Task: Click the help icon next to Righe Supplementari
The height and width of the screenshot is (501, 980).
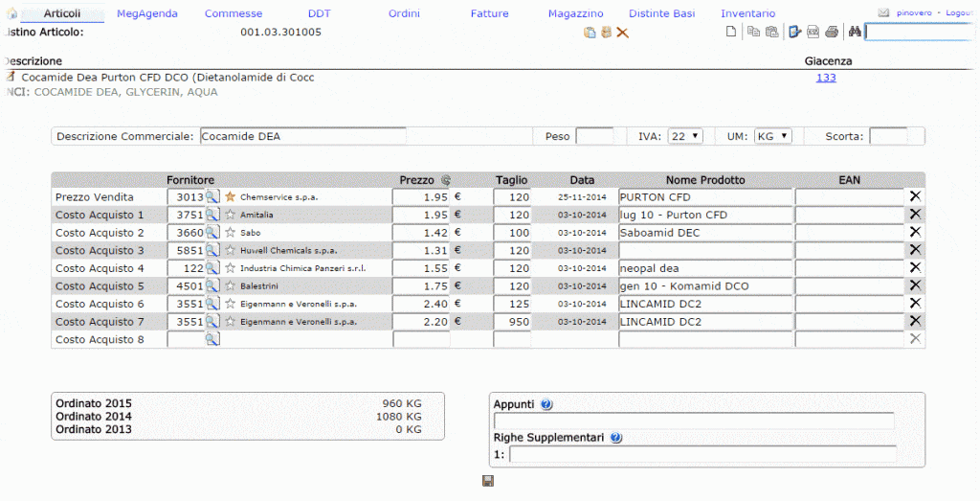Action: coord(615,438)
